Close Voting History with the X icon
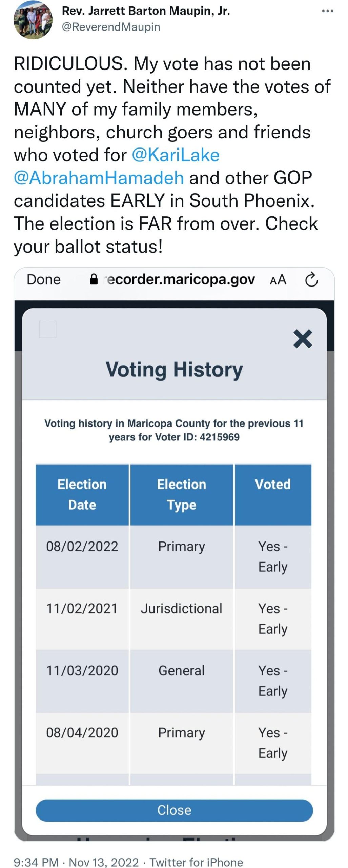Image resolution: width=348 pixels, height=868 pixels. (303, 339)
